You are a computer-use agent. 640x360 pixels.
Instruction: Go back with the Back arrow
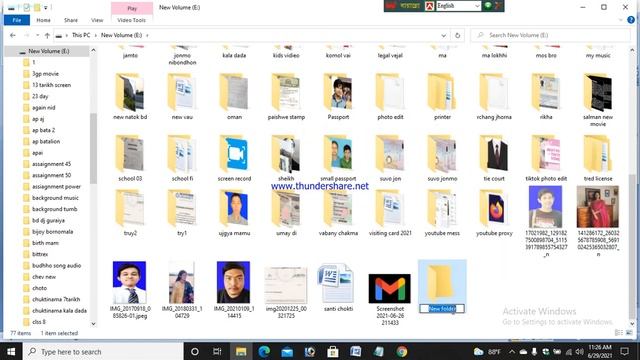[x=13, y=36]
